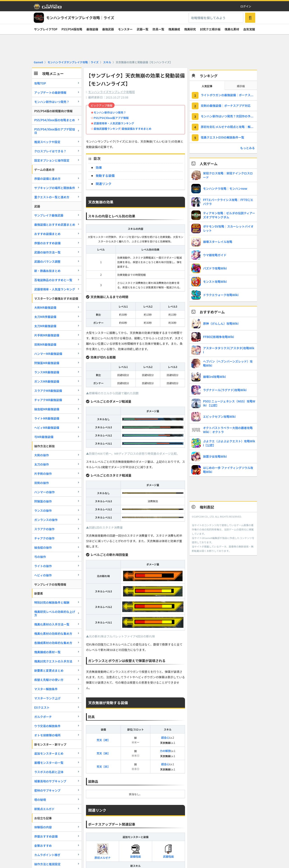289x868 pixels.
Task: Open ポケモンSV攻略 game icon
Action: pyautogui.click(x=196, y=228)
